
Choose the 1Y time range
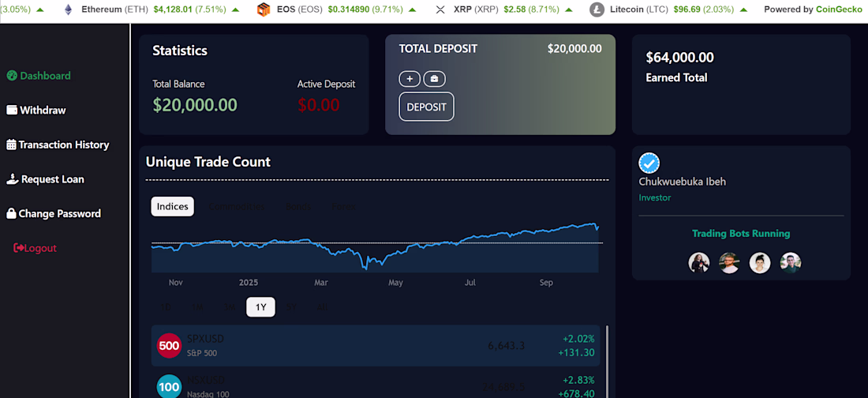(260, 307)
